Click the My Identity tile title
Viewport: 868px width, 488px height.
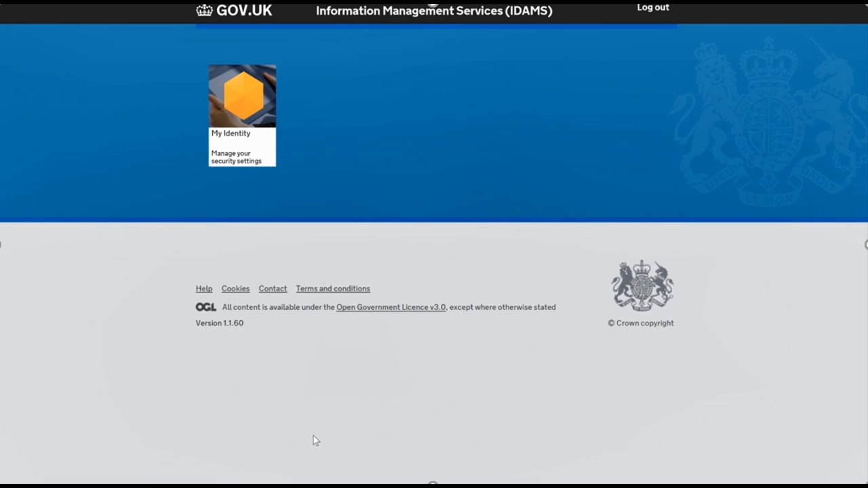[231, 134]
